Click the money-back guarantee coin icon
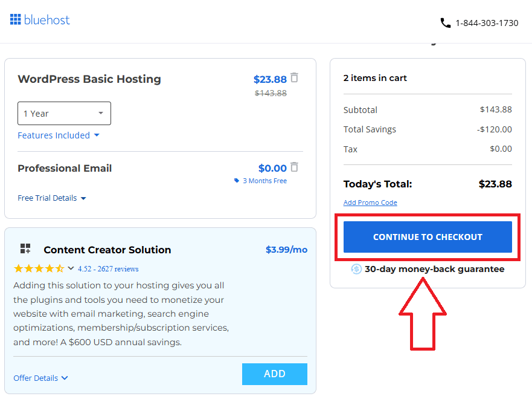Viewport: 532px width, 402px height. [x=356, y=269]
